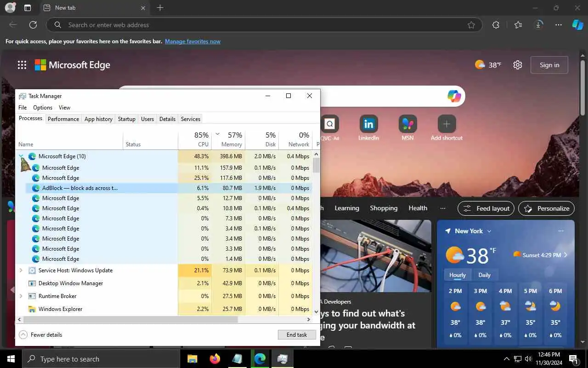
Task: Open Edge Favorites list icon
Action: coord(518,25)
